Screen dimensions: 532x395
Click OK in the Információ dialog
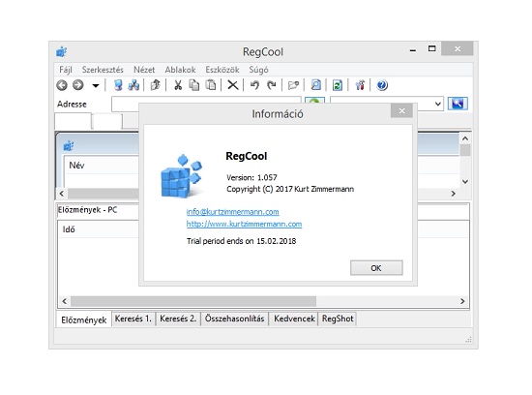[x=376, y=268]
